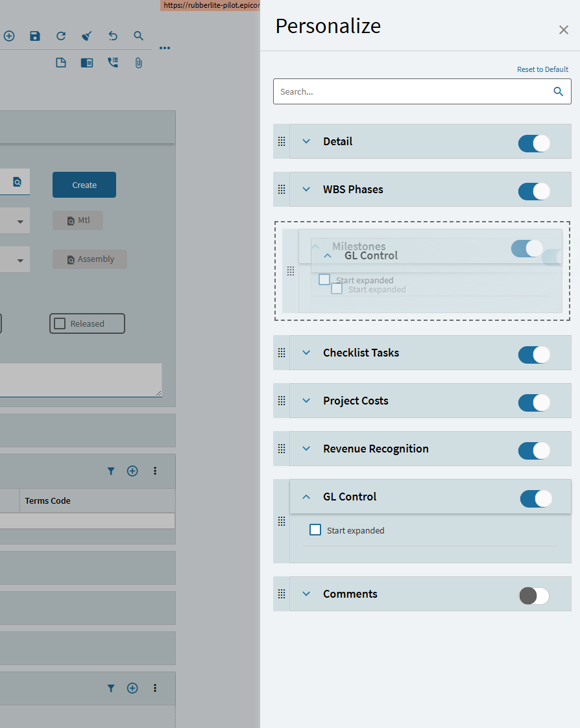The width and height of the screenshot is (580, 728).
Task: Toggle off the Revenue Recognition switch
Action: coord(534,451)
